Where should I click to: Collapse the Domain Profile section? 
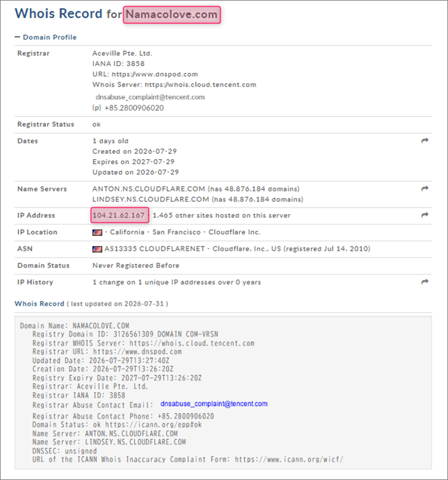(x=45, y=37)
